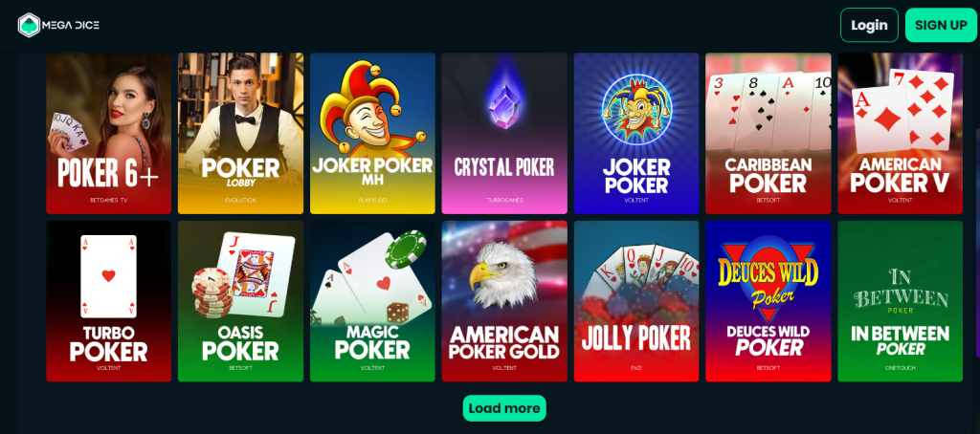Open American Poker Gold eagle tile
This screenshot has width=980, height=434.
click(504, 301)
